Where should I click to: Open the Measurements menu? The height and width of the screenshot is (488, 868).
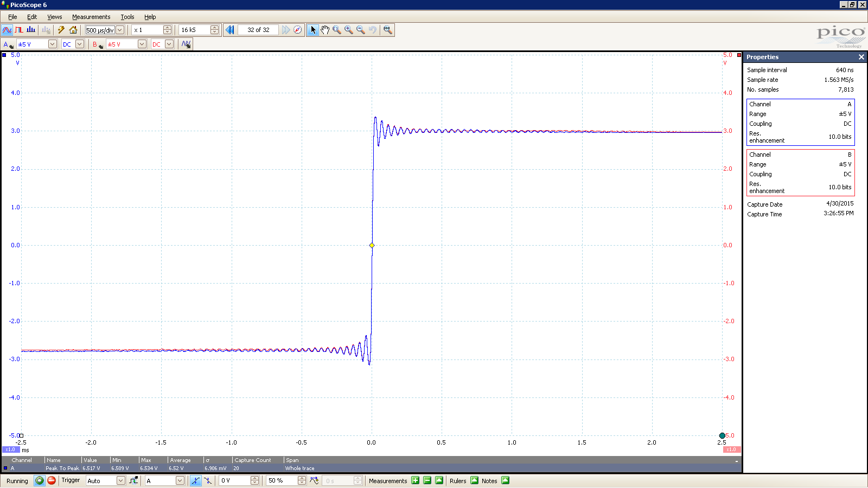91,17
